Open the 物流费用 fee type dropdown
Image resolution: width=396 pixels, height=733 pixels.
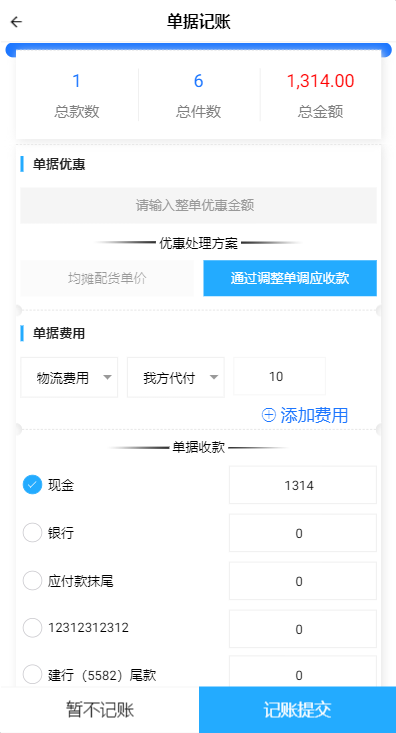click(69, 378)
